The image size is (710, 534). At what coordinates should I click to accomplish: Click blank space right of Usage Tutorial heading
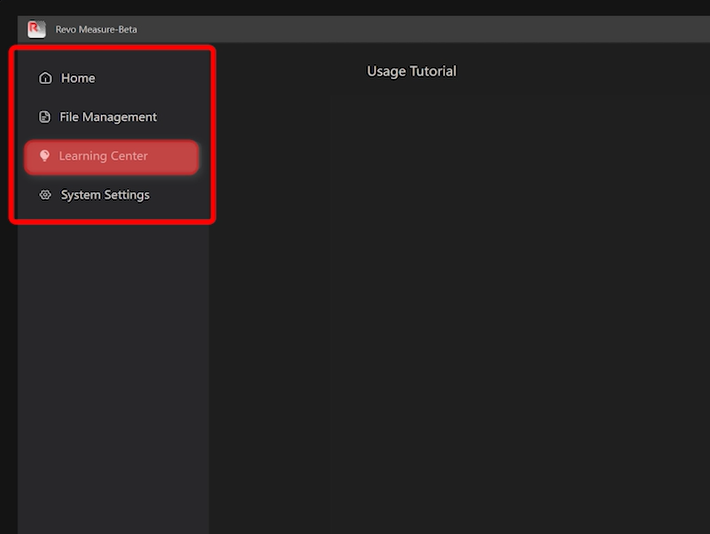click(x=580, y=71)
